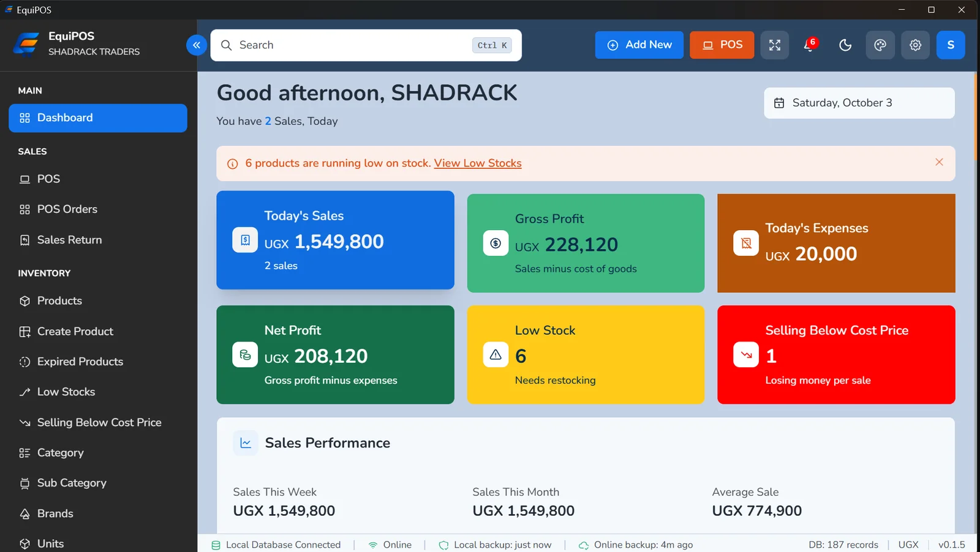Open the date picker showing Saturday, October 3
Screen dimensions: 980x552
pyautogui.click(x=859, y=103)
